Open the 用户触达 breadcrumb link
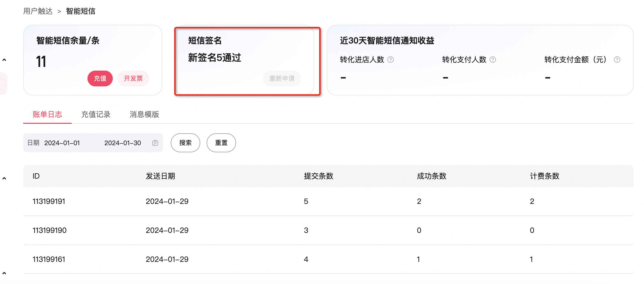The image size is (644, 284). pyautogui.click(x=38, y=11)
